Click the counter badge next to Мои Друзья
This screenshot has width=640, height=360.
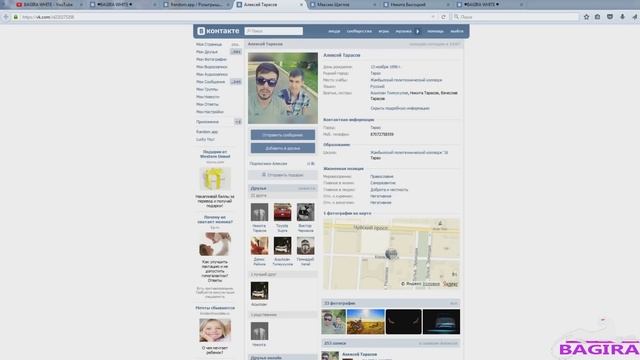pos(236,52)
